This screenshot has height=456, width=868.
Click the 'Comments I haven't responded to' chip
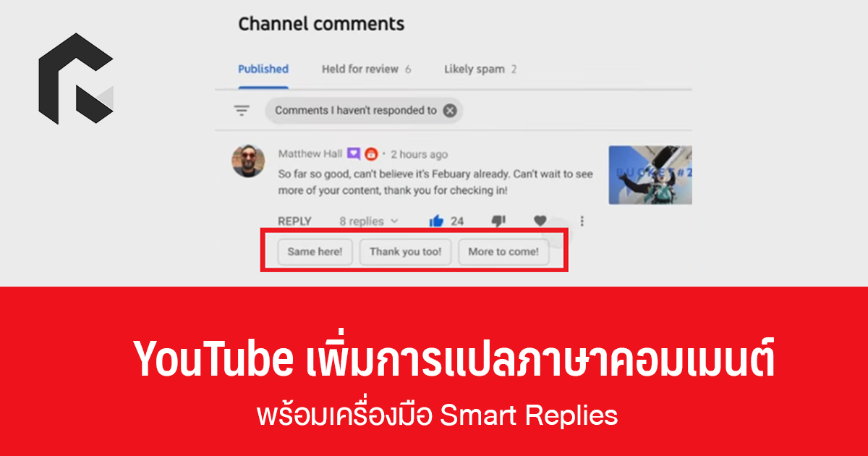point(364,111)
